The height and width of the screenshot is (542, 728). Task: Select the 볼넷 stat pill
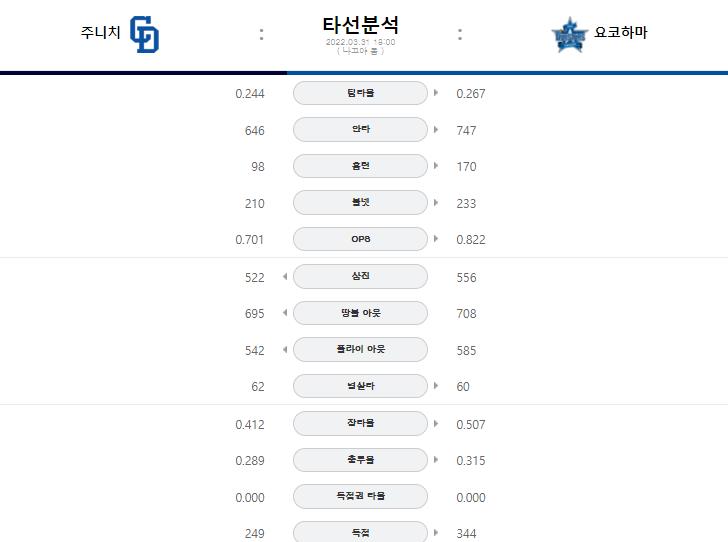click(360, 202)
